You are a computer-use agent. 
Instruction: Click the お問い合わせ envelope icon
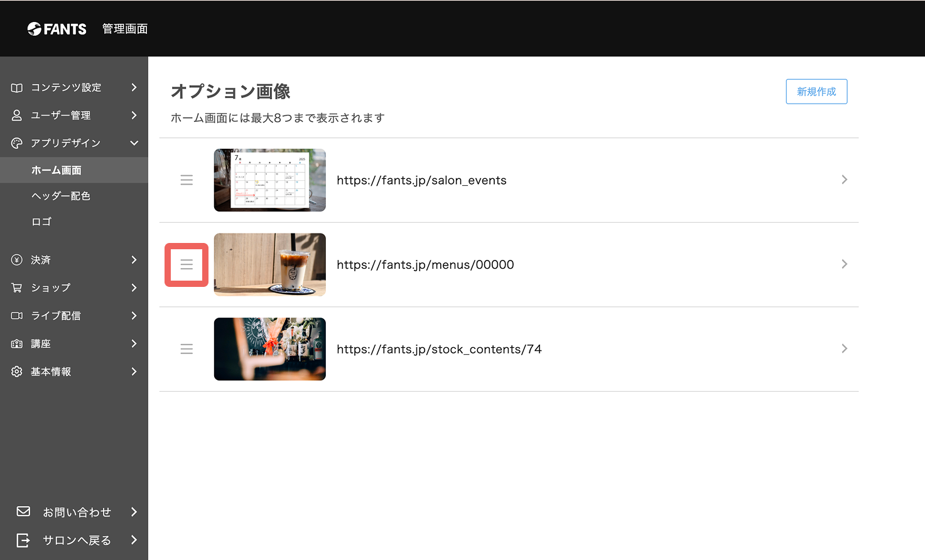coord(23,511)
